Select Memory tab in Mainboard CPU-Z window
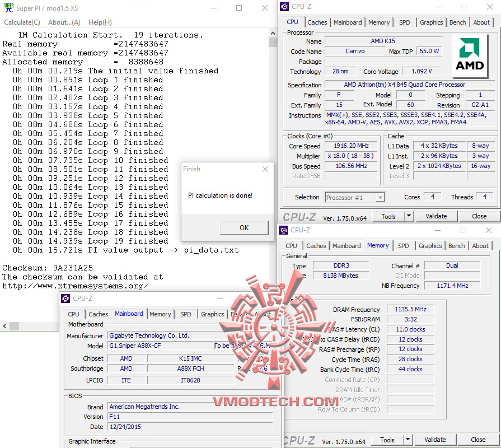The height and width of the screenshot is (448, 501). 160,314
